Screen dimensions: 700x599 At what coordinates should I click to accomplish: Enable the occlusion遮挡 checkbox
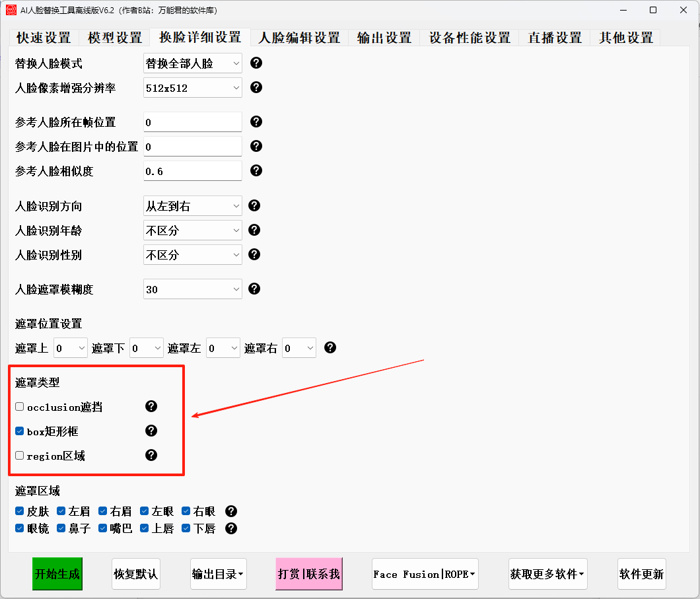[20, 407]
